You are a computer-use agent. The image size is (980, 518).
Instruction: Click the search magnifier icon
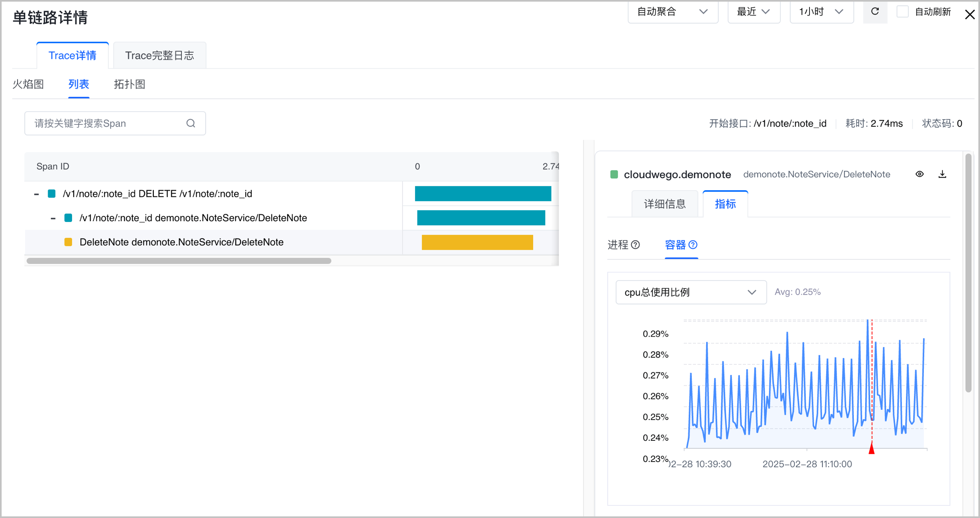click(191, 123)
